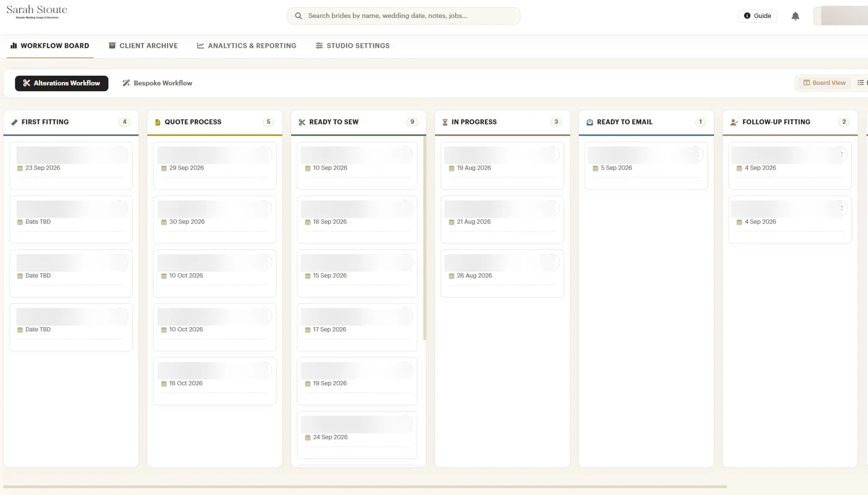This screenshot has width=868, height=495.
Task: Click the calendar icon next to 29 Sep 2026
Action: tap(164, 168)
